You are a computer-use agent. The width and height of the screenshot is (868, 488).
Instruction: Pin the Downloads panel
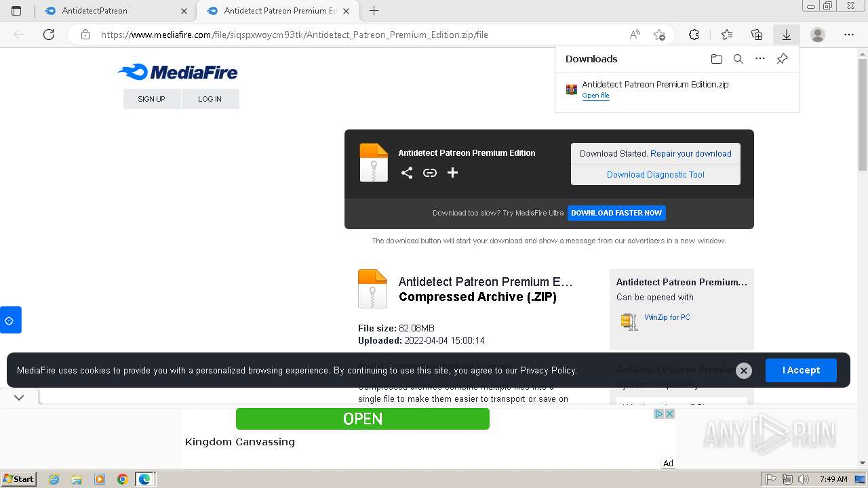[x=782, y=59]
